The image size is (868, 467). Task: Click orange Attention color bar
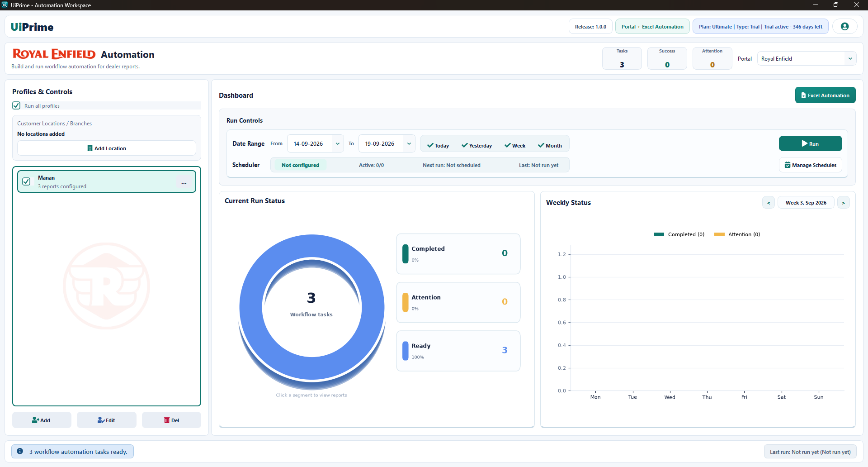[406, 302]
